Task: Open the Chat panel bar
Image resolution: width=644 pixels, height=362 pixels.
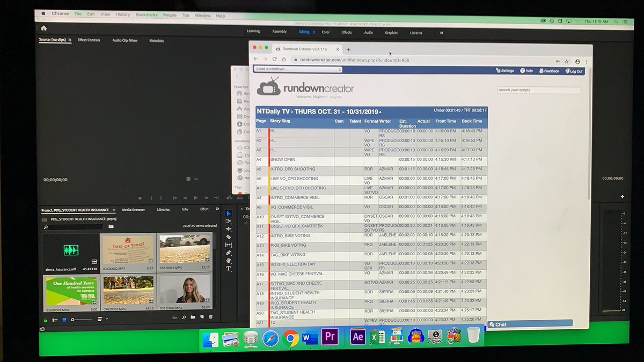Action: pos(530,324)
